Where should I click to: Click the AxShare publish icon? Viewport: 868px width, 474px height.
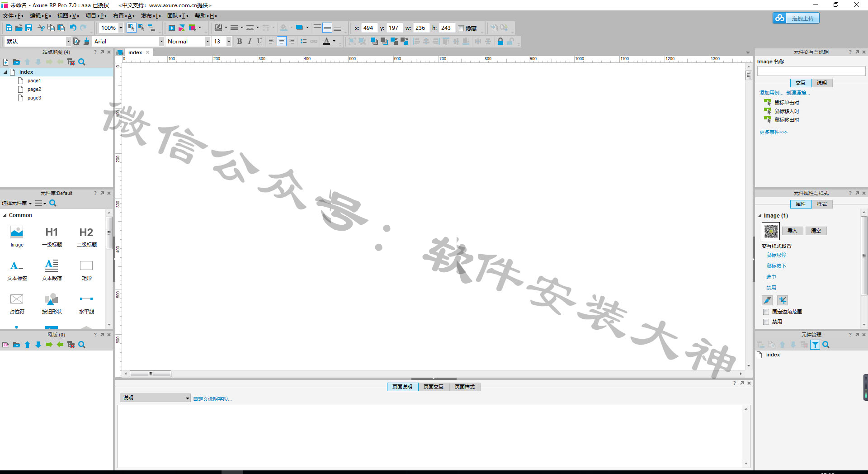tap(182, 28)
